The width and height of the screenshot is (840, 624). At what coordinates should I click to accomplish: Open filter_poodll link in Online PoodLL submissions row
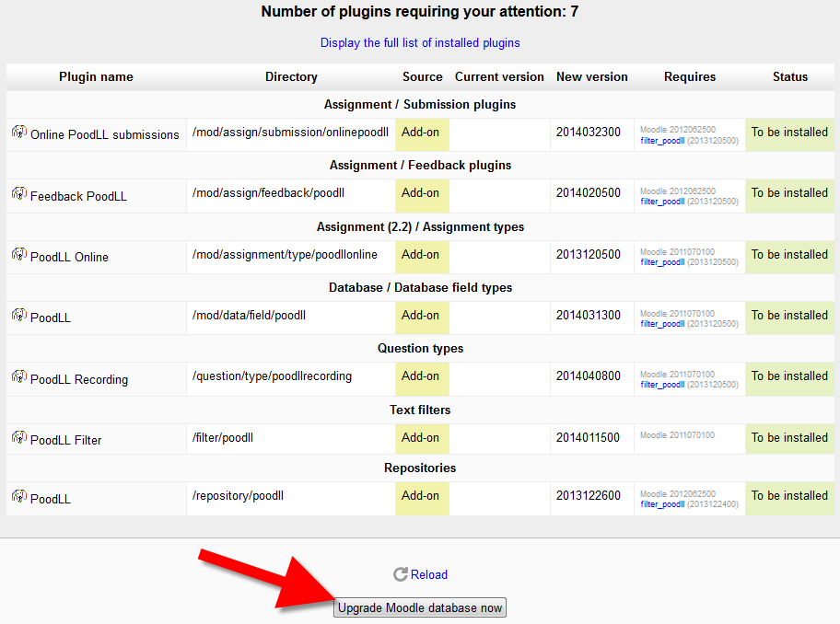point(662,140)
